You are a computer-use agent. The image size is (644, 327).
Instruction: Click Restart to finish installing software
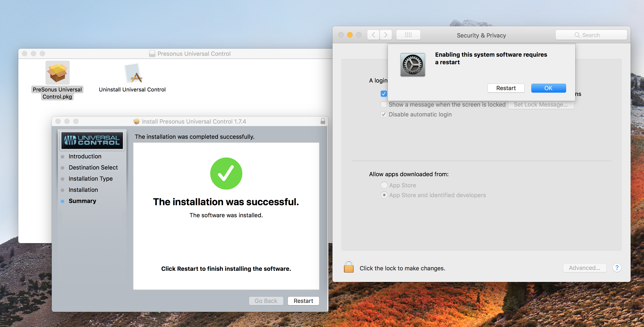coord(303,300)
